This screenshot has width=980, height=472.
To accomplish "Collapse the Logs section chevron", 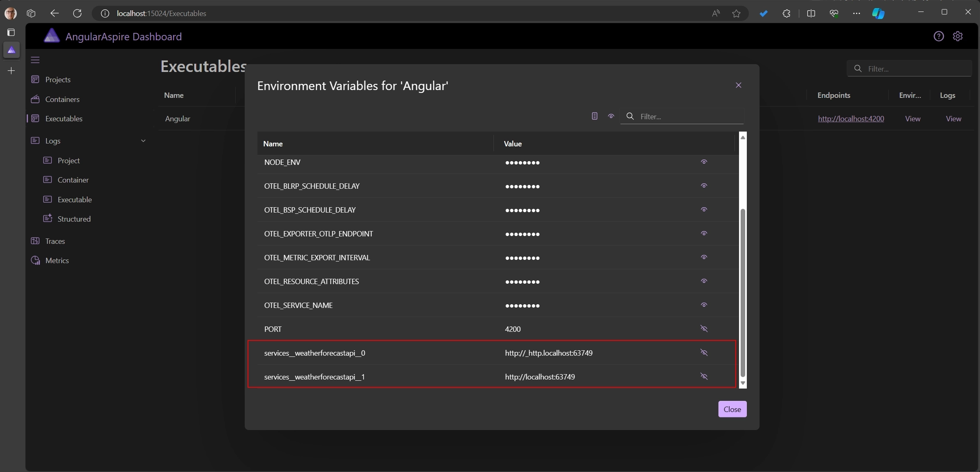I will [x=143, y=141].
